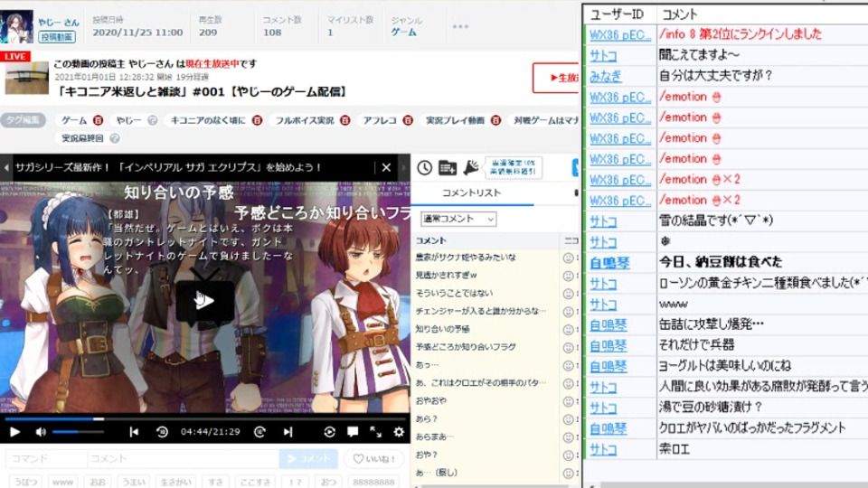Click smiley icon beside 見透かされすぎw
Viewport: 868px width, 488px height.
568,276
